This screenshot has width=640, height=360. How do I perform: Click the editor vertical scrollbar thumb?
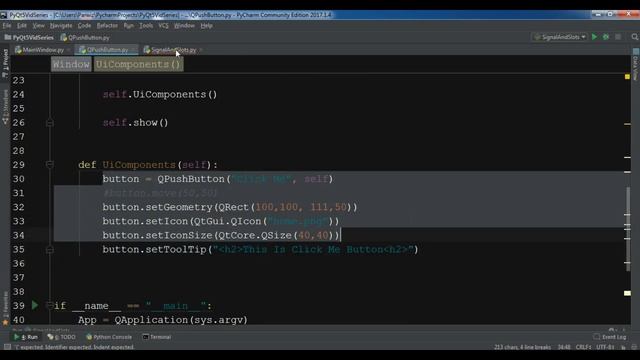pyautogui.click(x=629, y=230)
